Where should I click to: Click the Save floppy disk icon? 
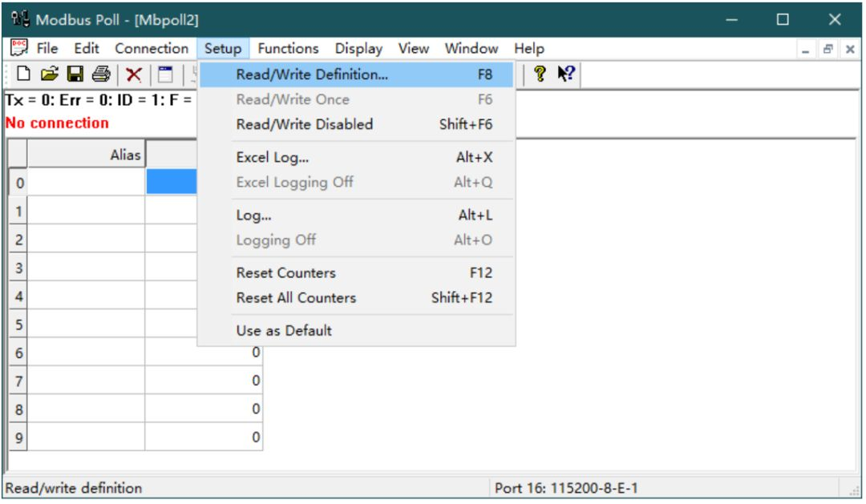coord(75,74)
